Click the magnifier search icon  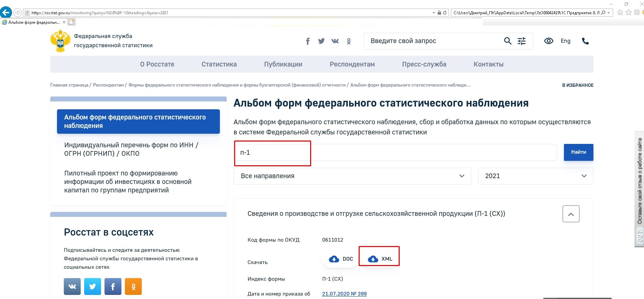click(507, 41)
